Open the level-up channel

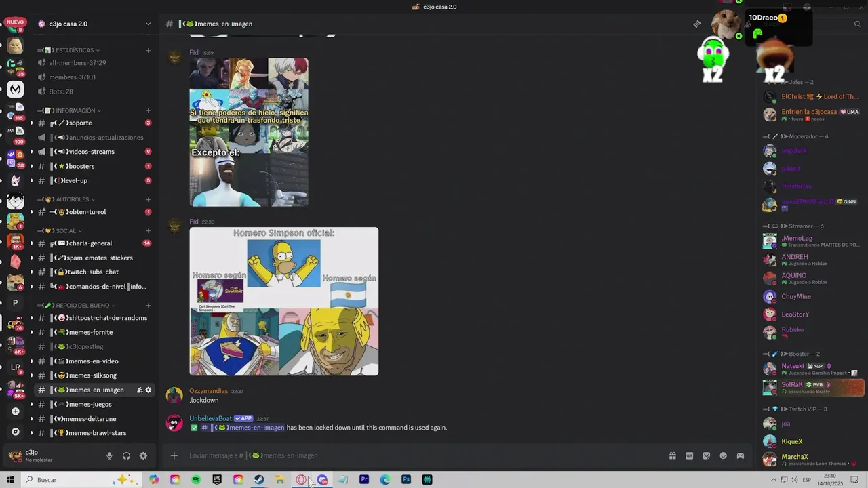(x=94, y=180)
